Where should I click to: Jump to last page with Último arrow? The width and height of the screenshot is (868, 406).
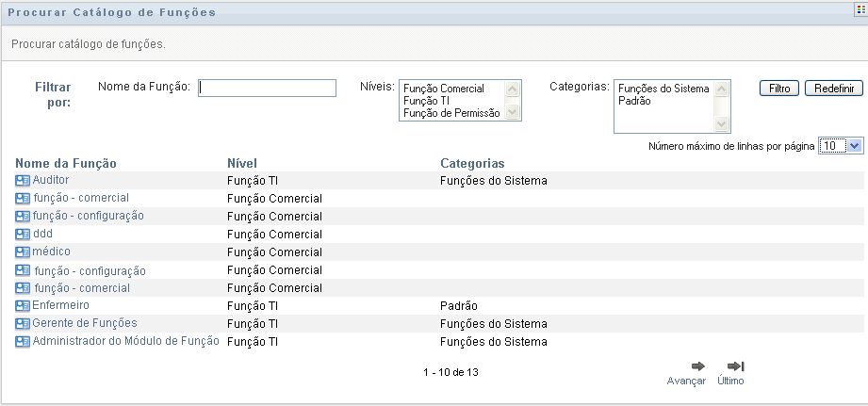(736, 366)
